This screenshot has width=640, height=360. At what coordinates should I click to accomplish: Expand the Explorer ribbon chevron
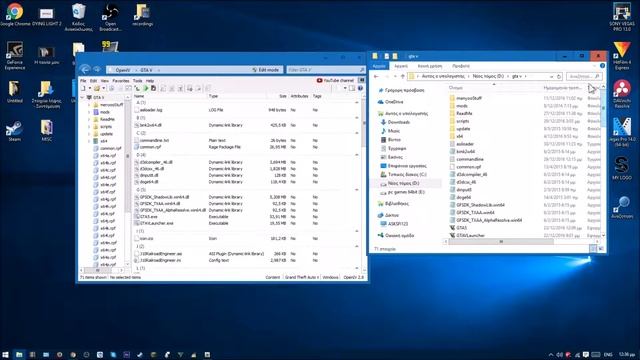point(594,66)
